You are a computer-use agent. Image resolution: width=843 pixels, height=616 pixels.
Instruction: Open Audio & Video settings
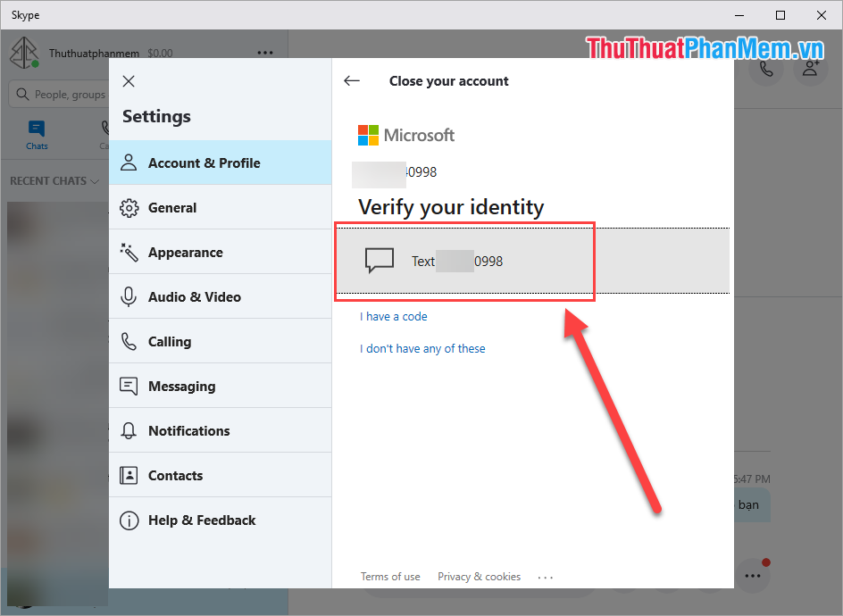(x=128, y=296)
